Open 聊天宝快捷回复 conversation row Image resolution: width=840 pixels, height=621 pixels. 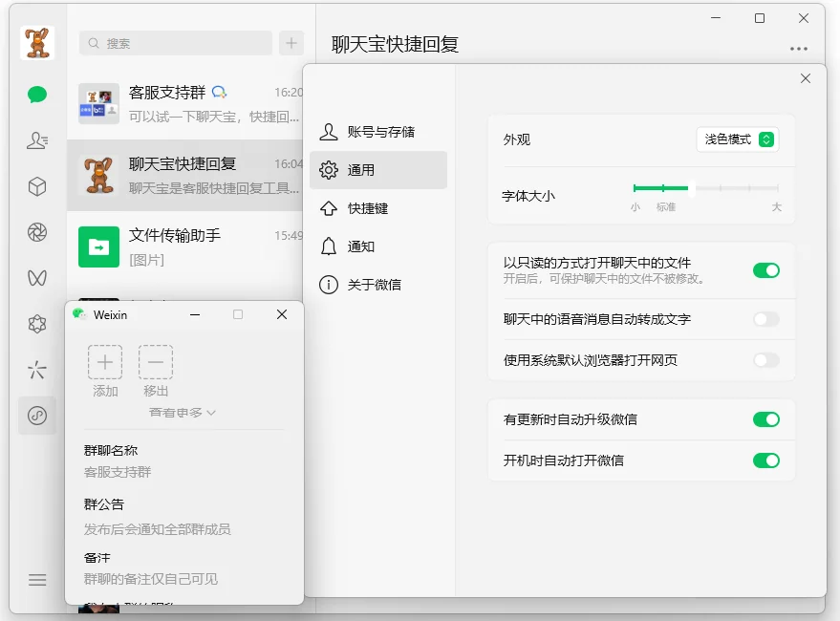pos(184,175)
